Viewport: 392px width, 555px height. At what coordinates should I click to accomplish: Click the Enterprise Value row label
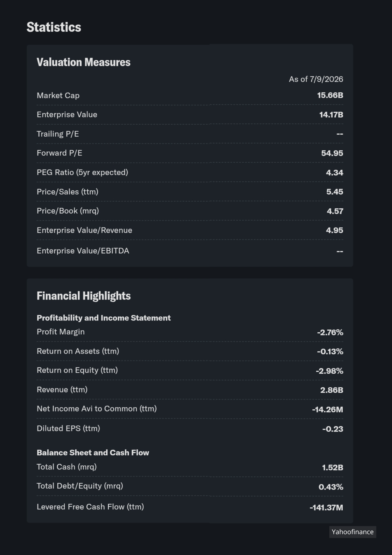[67, 115]
